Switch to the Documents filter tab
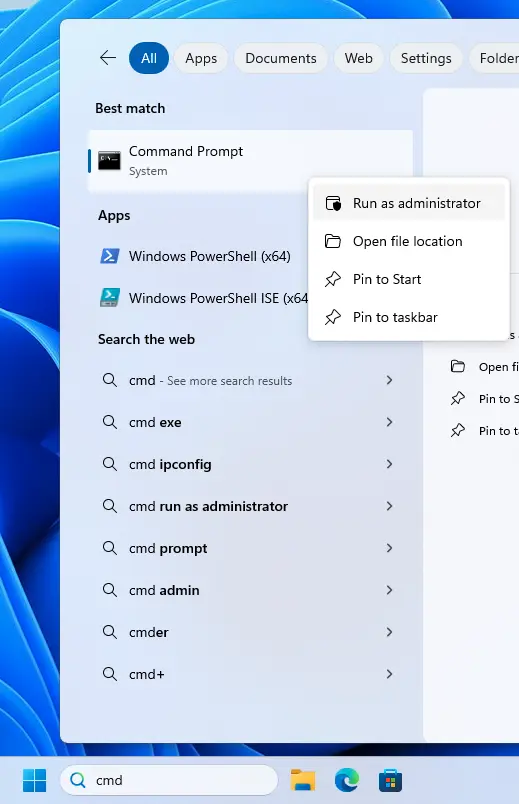 (x=281, y=58)
